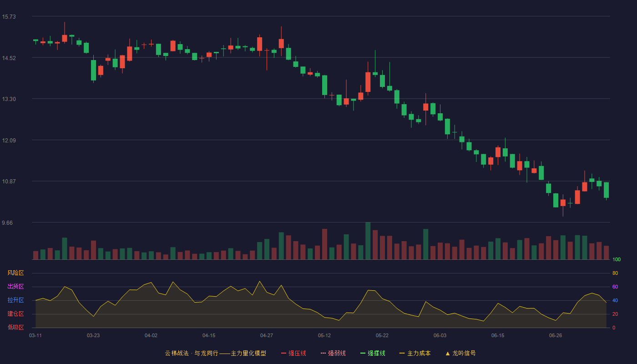The width and height of the screenshot is (637, 364).
Task: Click the green dash icon beside 强撑线
Action: [x=363, y=353]
